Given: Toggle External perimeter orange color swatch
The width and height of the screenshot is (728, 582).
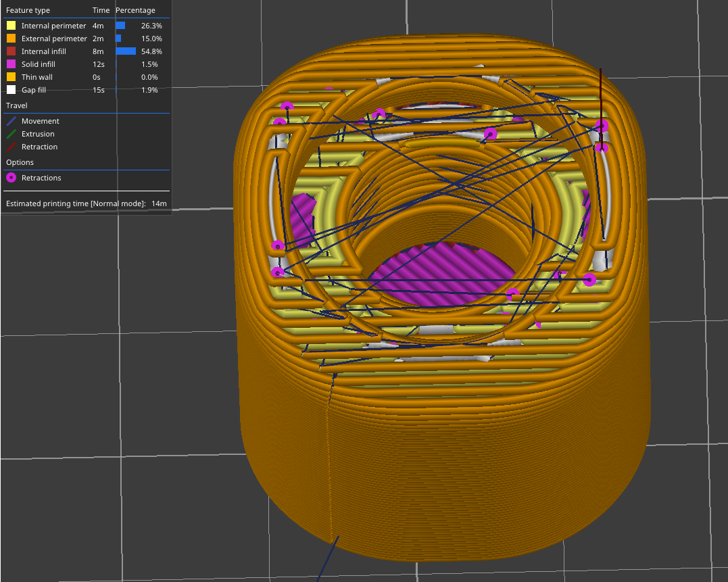Looking at the screenshot, I should pos(11,39).
